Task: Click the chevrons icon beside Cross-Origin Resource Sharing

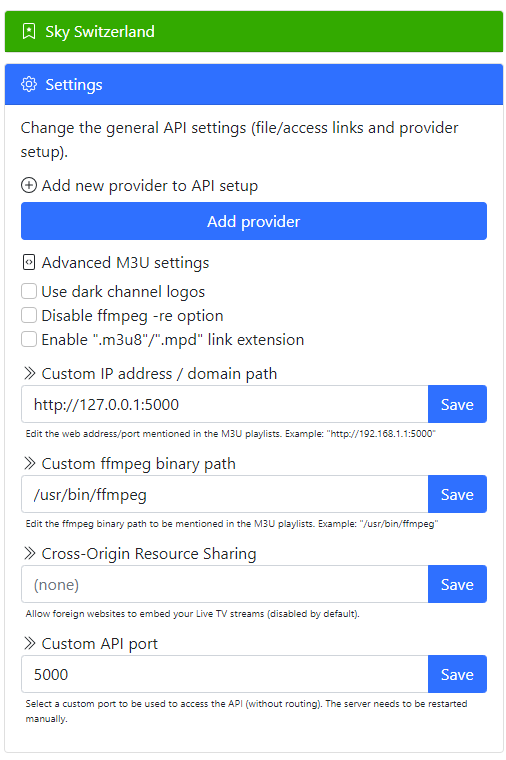Action: point(30,553)
